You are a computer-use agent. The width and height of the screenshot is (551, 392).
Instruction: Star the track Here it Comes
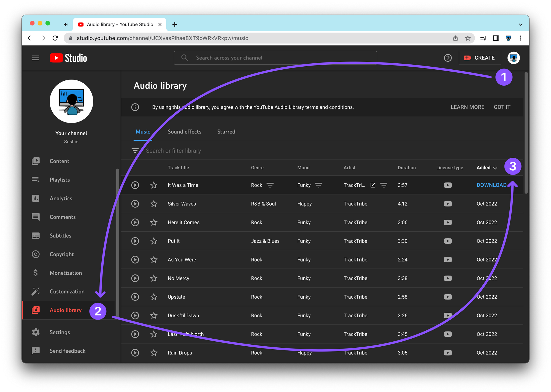pos(154,222)
